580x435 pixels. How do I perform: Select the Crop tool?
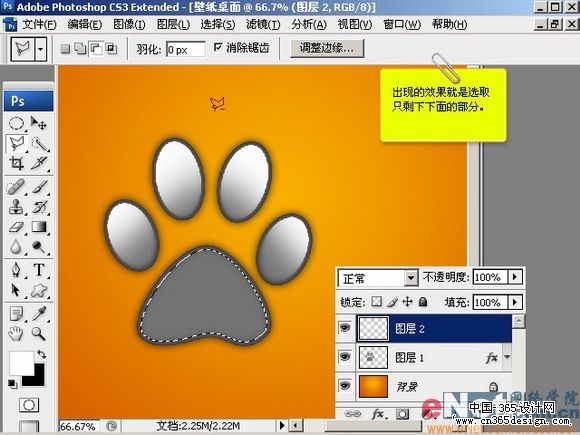(x=16, y=163)
